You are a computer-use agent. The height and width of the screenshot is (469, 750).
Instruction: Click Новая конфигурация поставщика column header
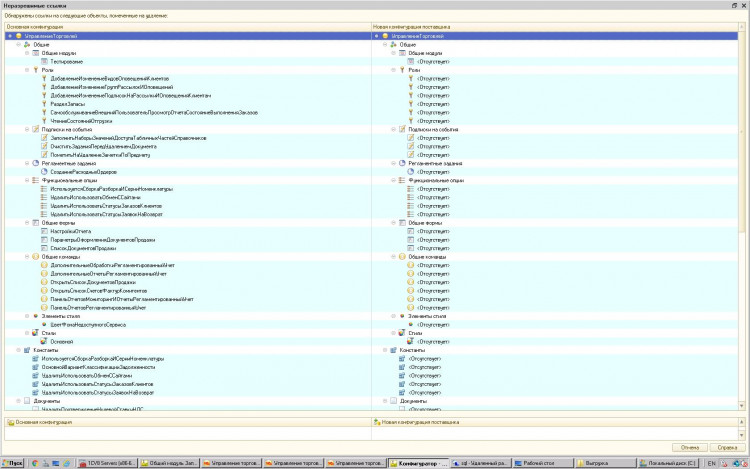tap(555, 27)
